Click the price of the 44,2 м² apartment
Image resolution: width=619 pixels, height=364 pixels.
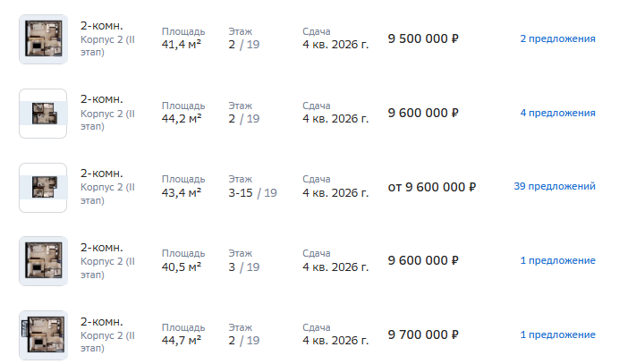tap(423, 113)
